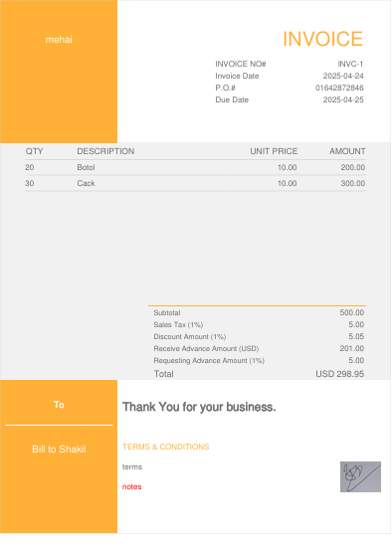Screen dimensions: 392x550
Task: Click the Bill to Shakil text
Action: [x=59, y=450]
